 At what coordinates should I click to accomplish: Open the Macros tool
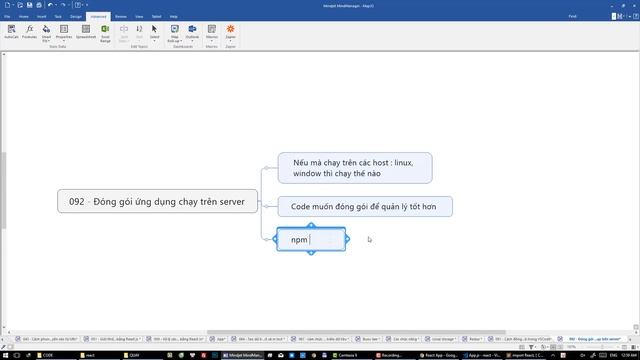211,32
